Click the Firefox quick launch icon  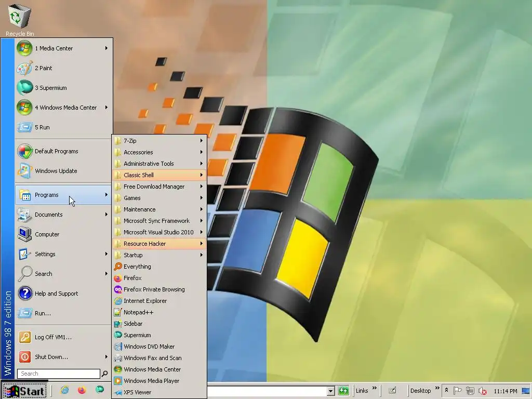pos(82,390)
